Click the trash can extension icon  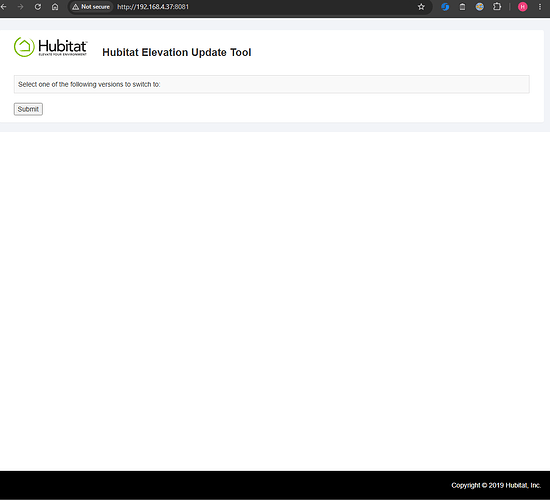[462, 7]
